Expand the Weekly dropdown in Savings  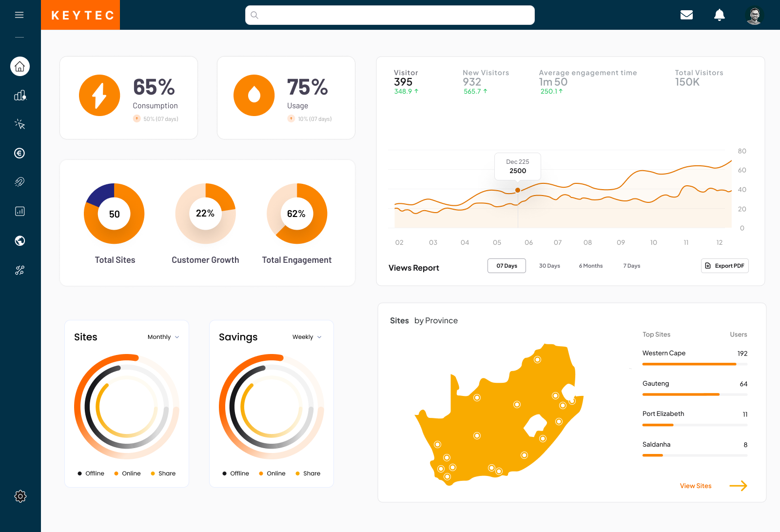[307, 337]
